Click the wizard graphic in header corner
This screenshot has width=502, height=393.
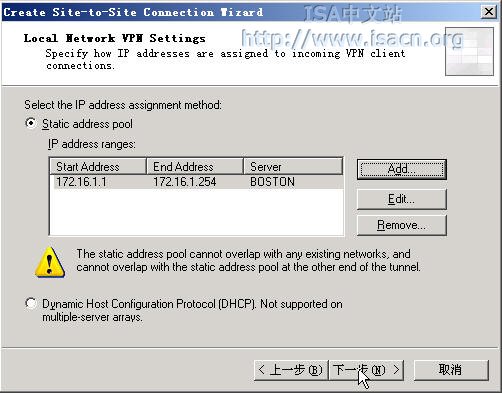[469, 51]
